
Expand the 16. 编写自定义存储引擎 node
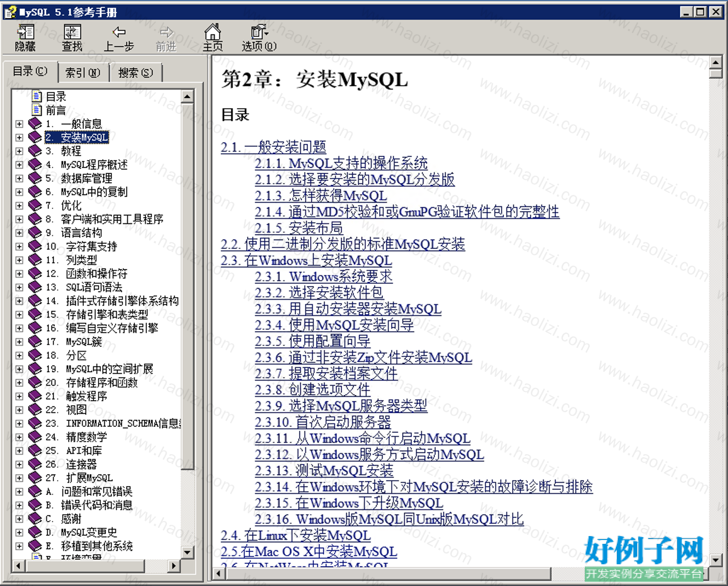point(19,328)
